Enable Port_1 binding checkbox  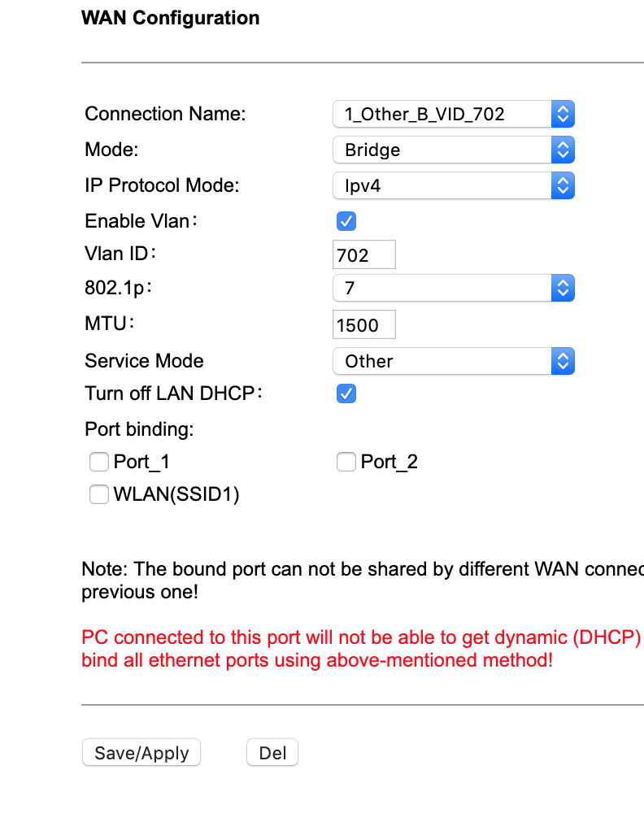(x=99, y=463)
